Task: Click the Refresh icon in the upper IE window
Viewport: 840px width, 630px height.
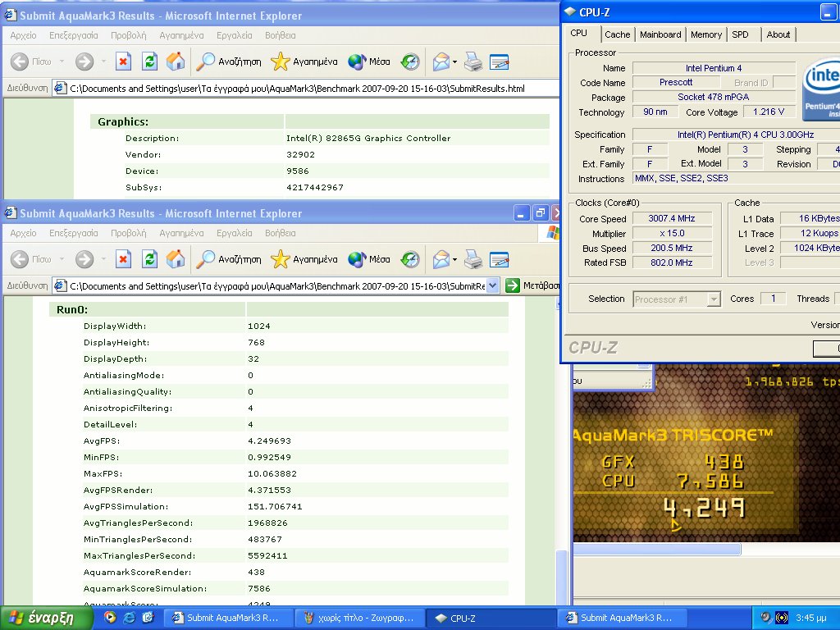Action: (149, 62)
